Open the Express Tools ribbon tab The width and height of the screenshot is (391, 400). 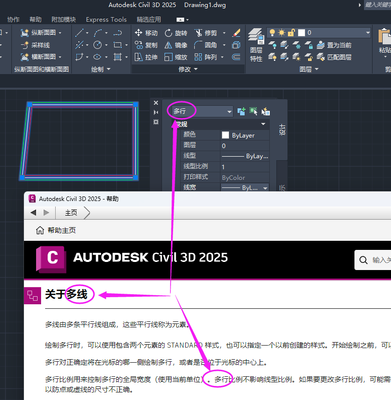pos(106,20)
